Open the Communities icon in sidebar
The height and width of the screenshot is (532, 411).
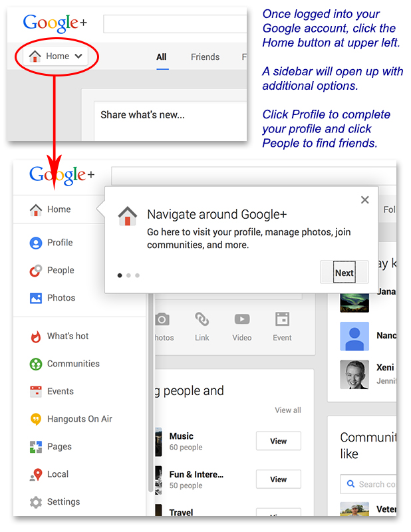tap(36, 364)
